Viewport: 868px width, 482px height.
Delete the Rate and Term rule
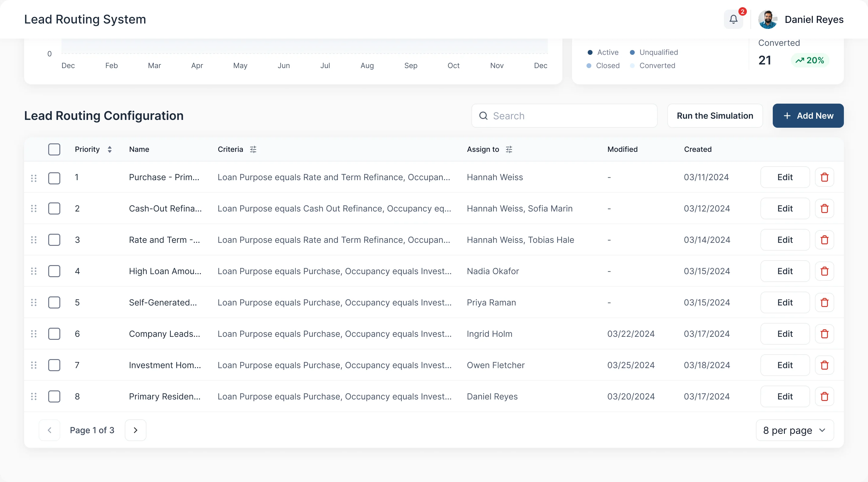coord(824,240)
